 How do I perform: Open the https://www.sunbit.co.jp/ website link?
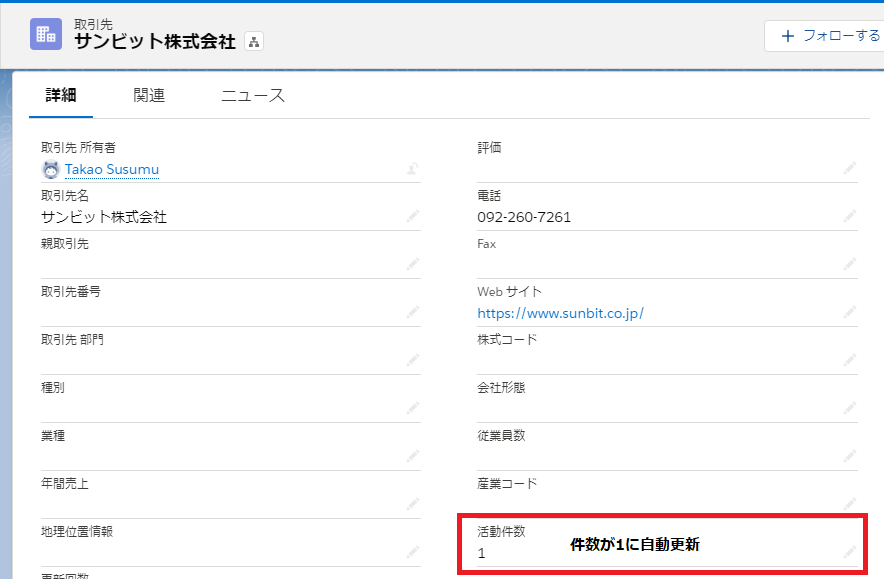click(560, 313)
